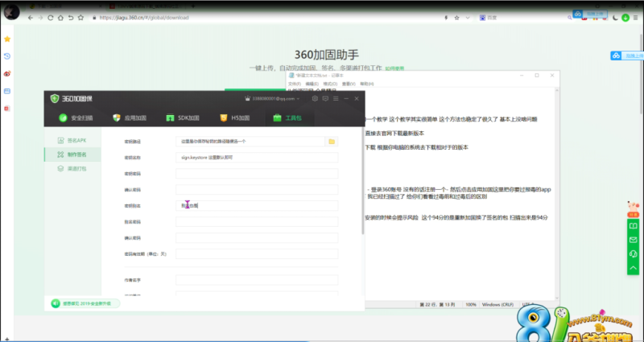Click the 作者名字 input field
This screenshot has width=644, height=342.
pos(257,280)
